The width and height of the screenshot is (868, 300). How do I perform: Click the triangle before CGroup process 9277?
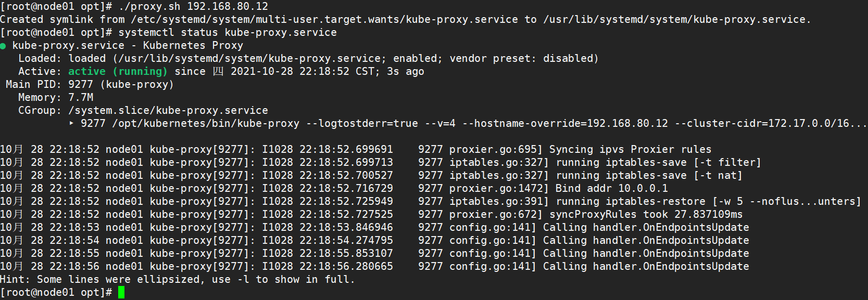click(71, 123)
